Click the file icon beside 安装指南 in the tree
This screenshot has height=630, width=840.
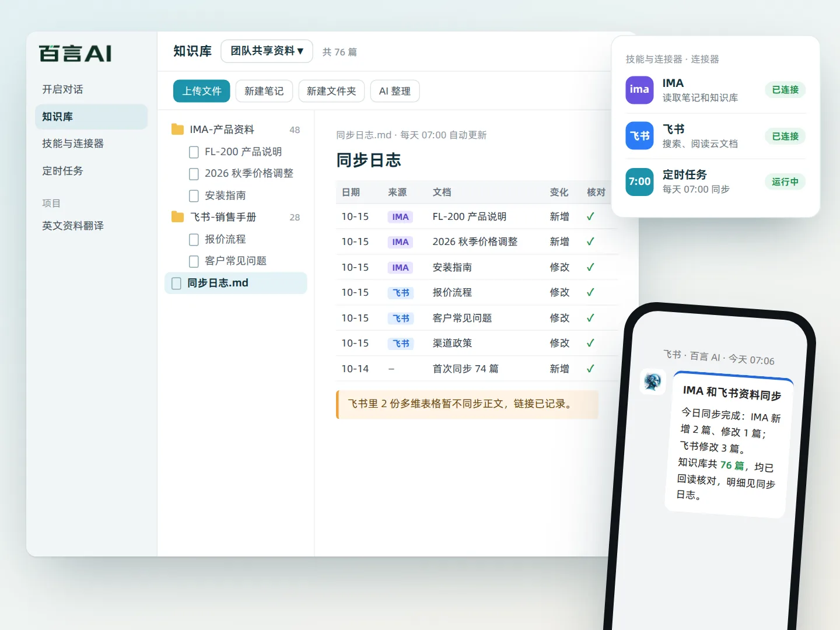(194, 196)
